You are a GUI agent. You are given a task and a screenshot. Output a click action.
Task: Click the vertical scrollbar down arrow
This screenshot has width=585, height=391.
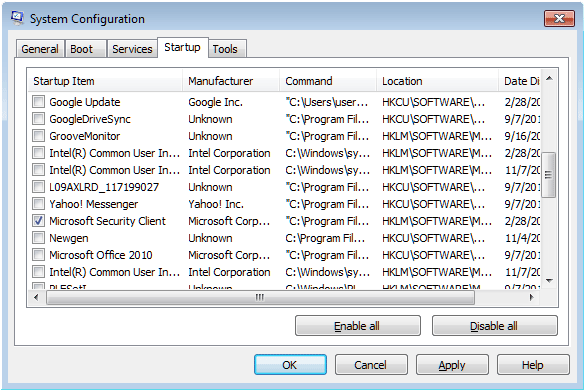click(549, 281)
